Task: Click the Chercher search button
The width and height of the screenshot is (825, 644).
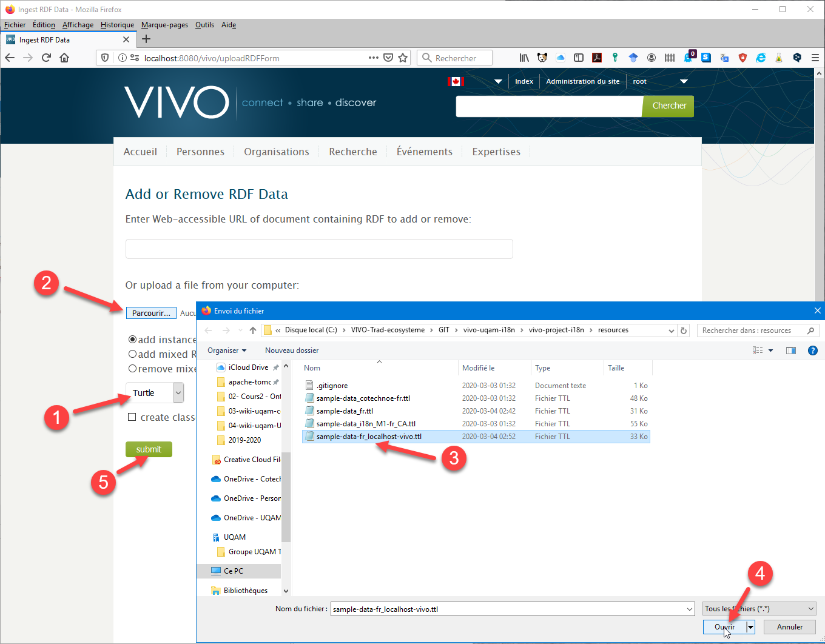Action: click(x=669, y=106)
